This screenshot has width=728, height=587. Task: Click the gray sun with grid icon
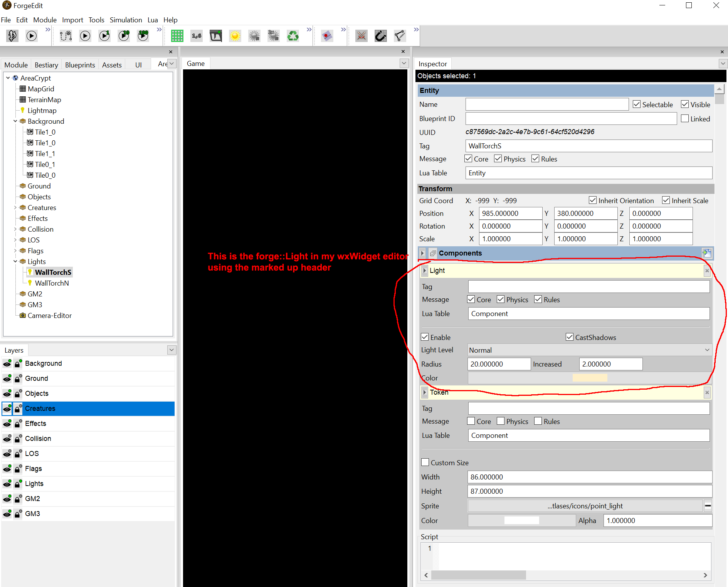pos(254,36)
